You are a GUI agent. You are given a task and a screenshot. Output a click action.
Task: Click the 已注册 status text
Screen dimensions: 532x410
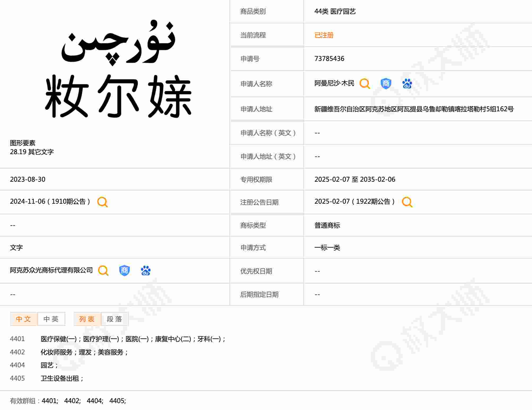(x=324, y=35)
